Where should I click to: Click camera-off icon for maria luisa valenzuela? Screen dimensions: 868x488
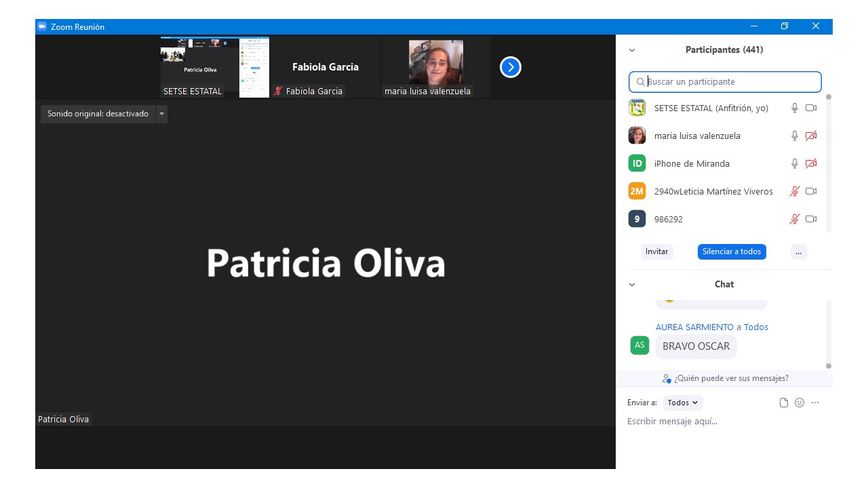click(811, 136)
